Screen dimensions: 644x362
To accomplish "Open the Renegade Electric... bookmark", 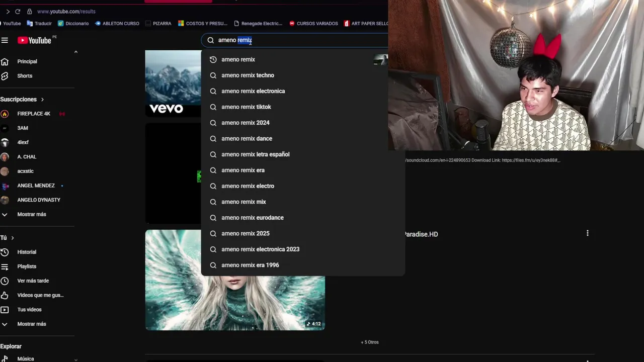I will tap(258, 23).
